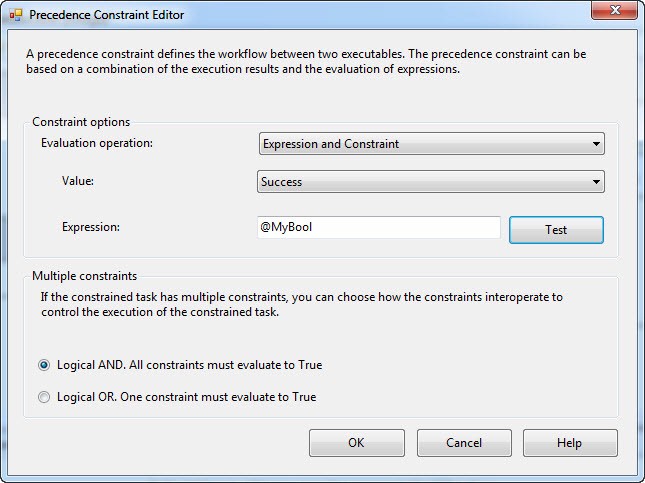
Task: Click the 'Constraint options' group heading
Action: pyautogui.click(x=81, y=122)
